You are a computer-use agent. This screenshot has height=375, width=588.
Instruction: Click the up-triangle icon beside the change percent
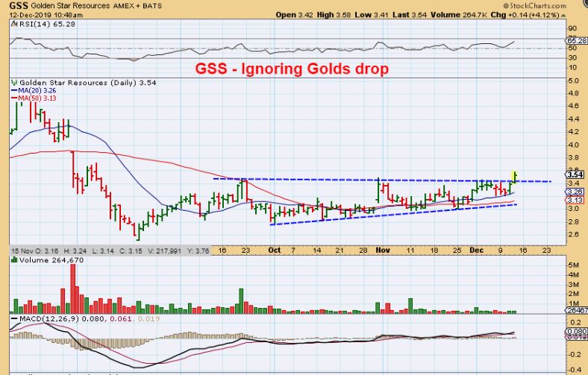point(563,16)
